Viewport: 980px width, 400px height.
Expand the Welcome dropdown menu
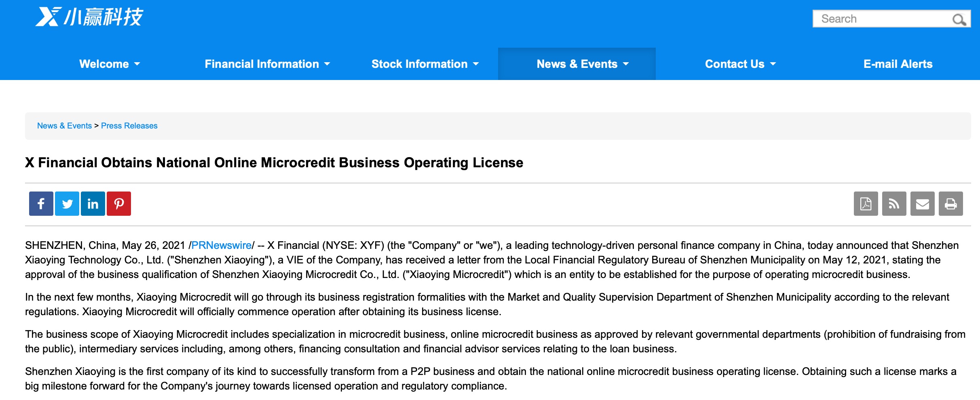coord(110,64)
